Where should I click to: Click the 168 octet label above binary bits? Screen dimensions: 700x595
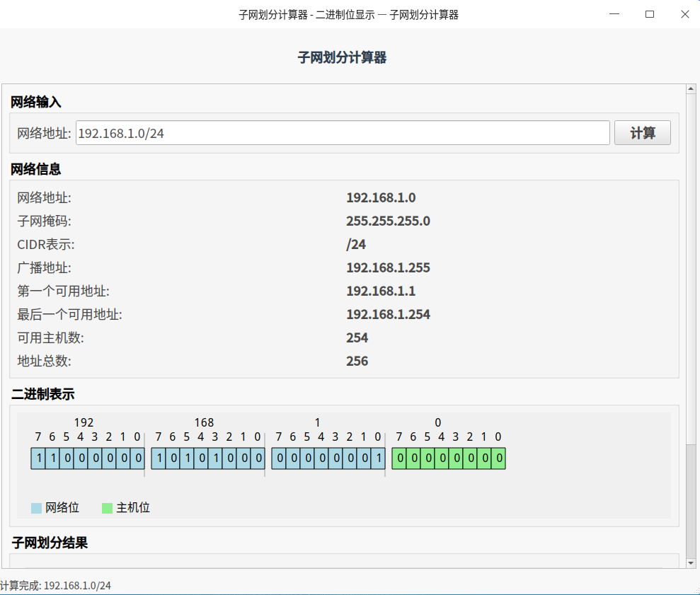pyautogui.click(x=204, y=422)
